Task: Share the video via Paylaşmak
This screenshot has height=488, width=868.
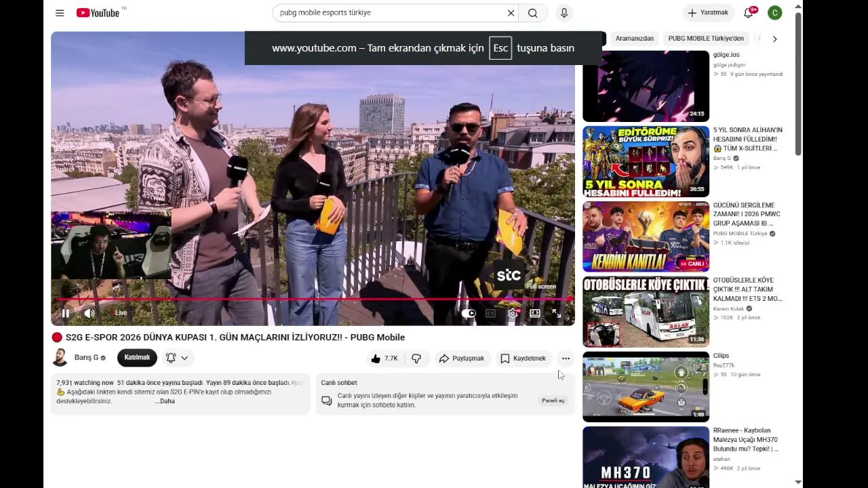Action: pyautogui.click(x=462, y=359)
